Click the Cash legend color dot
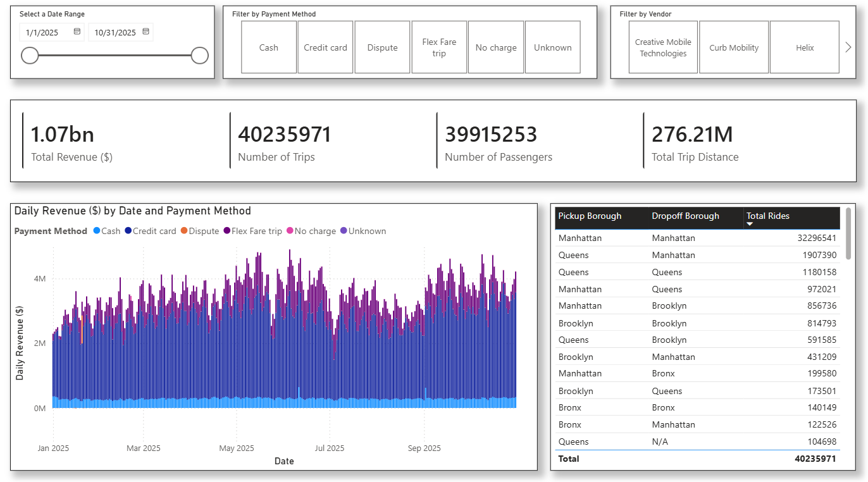 point(96,231)
